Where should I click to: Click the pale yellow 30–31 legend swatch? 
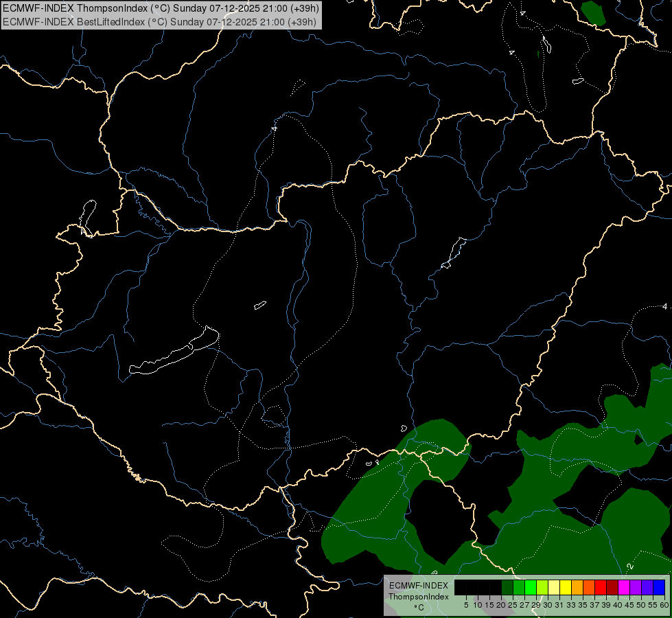554,587
